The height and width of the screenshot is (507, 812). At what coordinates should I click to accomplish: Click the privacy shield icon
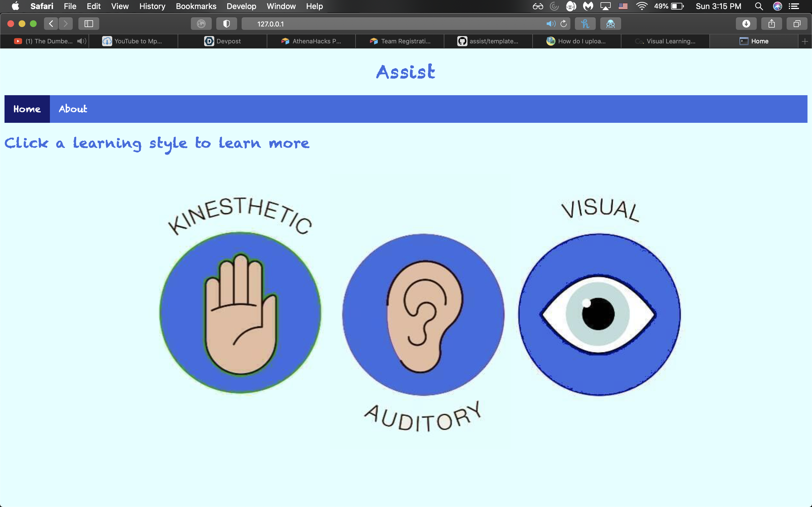coord(226,24)
